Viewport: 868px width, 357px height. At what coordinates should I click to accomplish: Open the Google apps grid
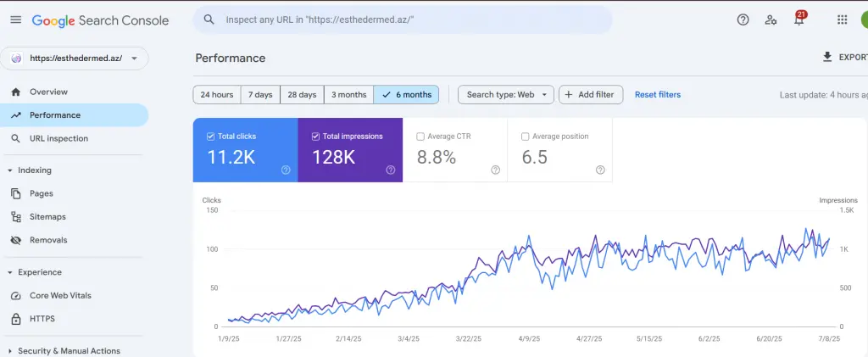tap(842, 20)
